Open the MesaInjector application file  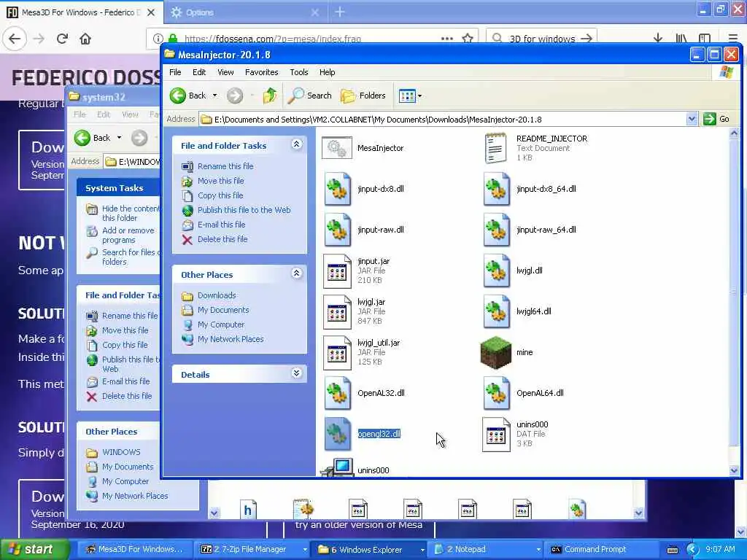click(x=337, y=148)
